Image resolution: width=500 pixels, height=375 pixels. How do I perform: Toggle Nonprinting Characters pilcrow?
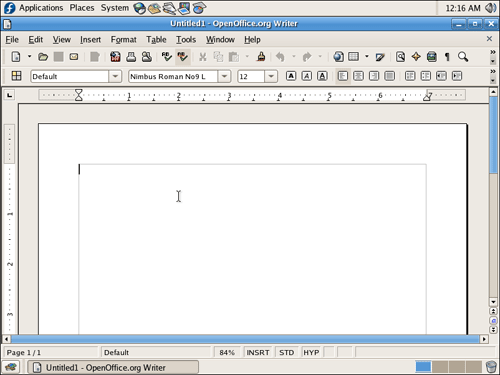(x=447, y=57)
